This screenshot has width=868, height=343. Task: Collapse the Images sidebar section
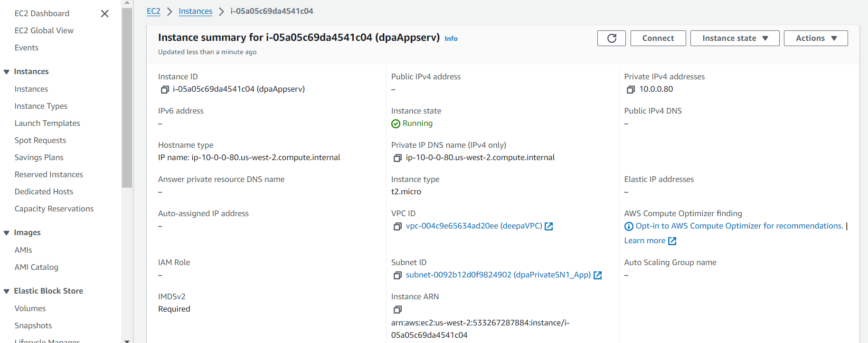[7, 233]
